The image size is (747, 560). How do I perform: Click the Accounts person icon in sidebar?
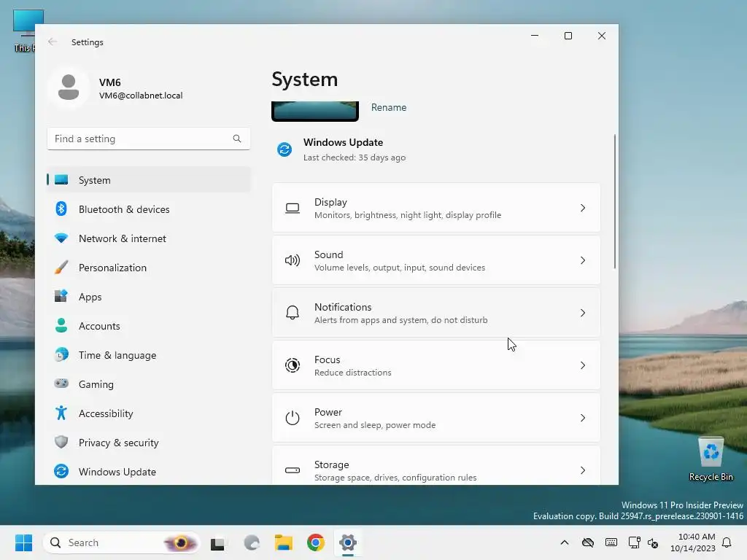pos(61,325)
